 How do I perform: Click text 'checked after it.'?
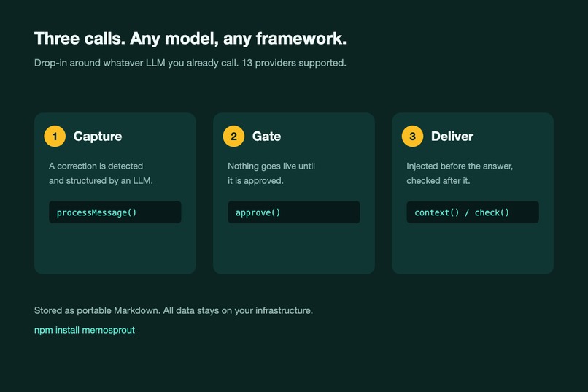438,181
